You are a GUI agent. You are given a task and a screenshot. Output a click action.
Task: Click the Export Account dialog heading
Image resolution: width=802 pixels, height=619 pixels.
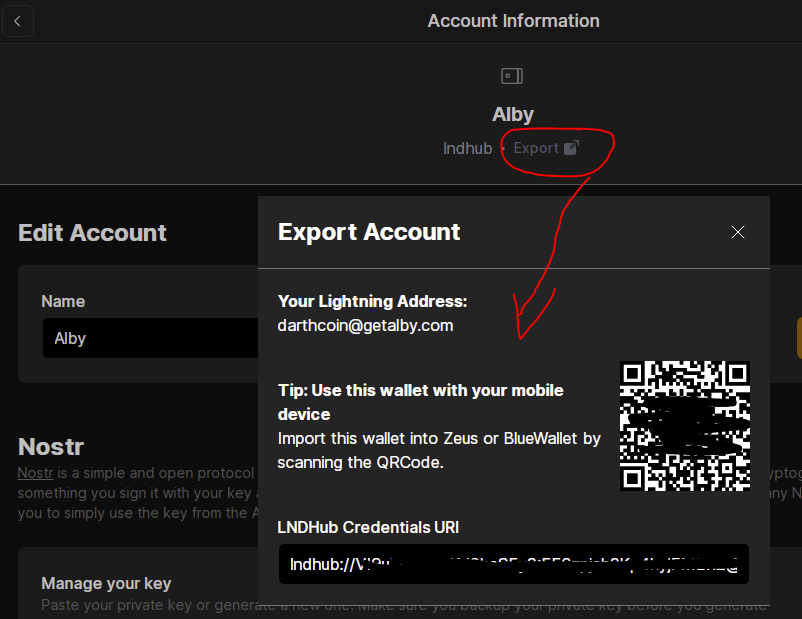[x=369, y=232]
